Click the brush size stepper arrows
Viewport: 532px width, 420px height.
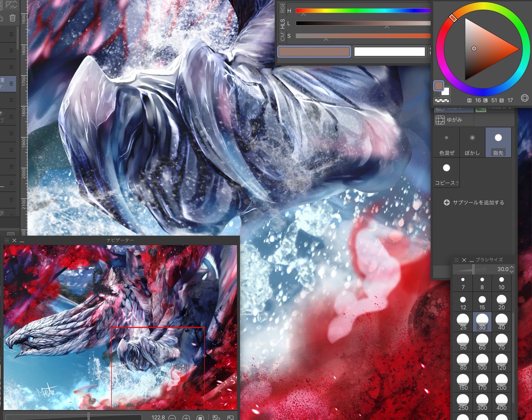point(512,269)
